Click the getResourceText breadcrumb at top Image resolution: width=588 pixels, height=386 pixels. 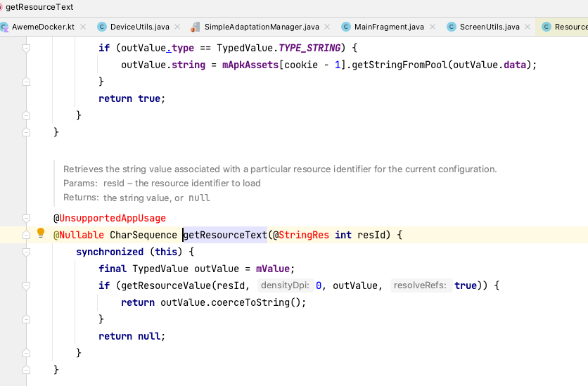coord(39,7)
